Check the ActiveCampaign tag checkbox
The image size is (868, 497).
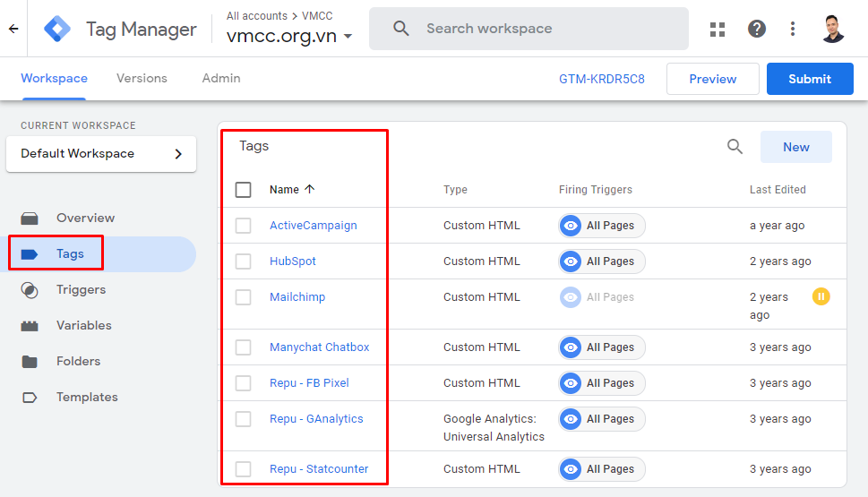(243, 226)
